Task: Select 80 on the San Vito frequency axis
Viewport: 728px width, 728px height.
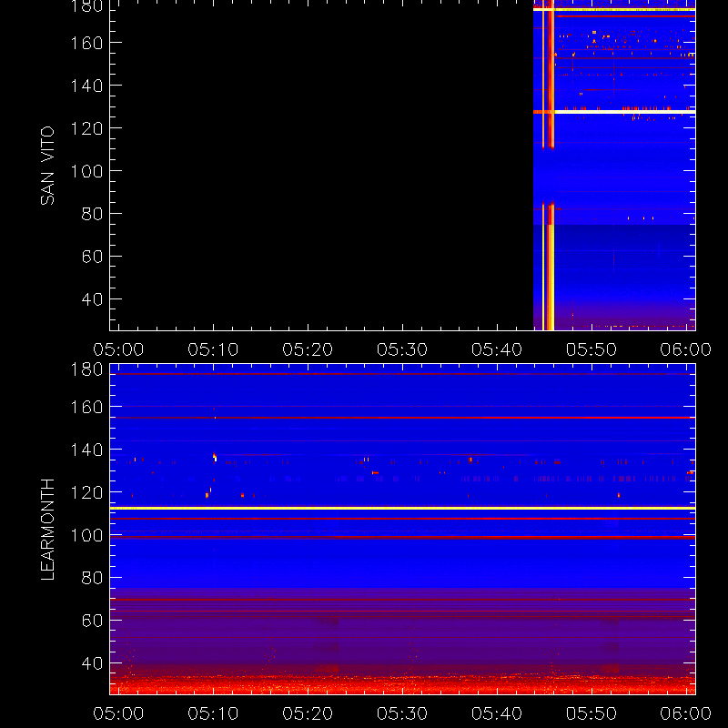Action: pos(92,214)
